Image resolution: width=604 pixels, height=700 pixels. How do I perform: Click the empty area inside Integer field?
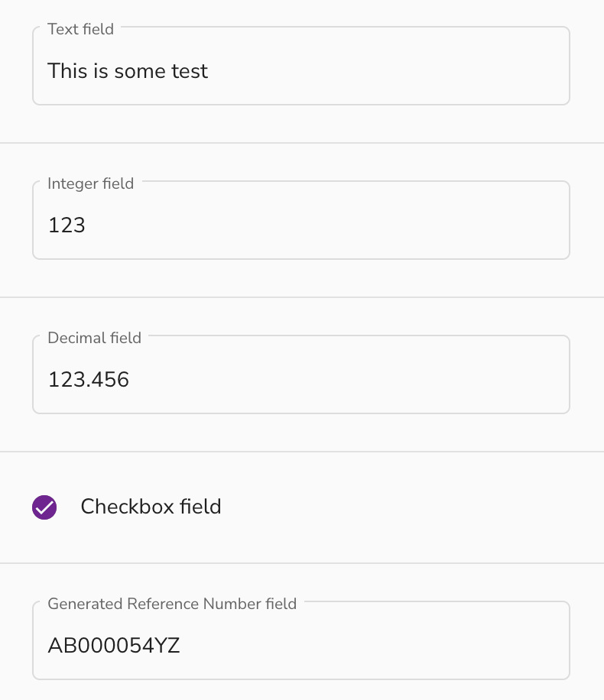point(326,225)
